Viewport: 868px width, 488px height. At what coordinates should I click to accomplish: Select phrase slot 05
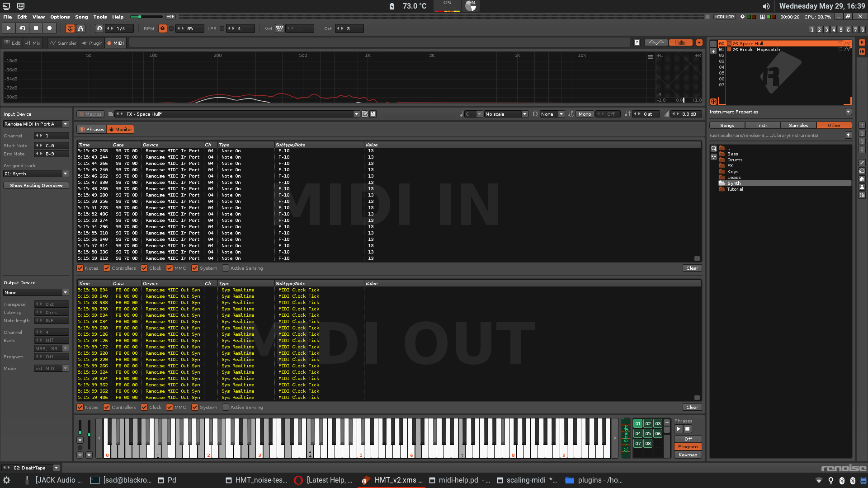pos(648,433)
